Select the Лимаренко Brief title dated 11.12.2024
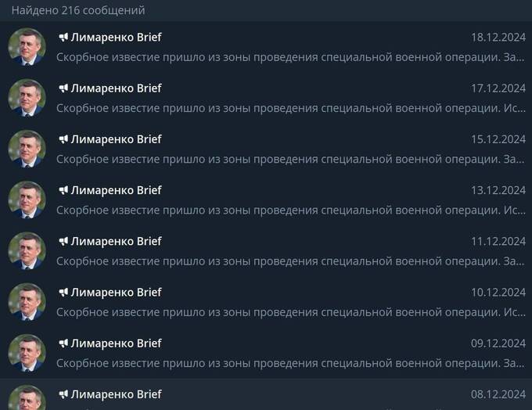The image size is (532, 410). click(116, 241)
